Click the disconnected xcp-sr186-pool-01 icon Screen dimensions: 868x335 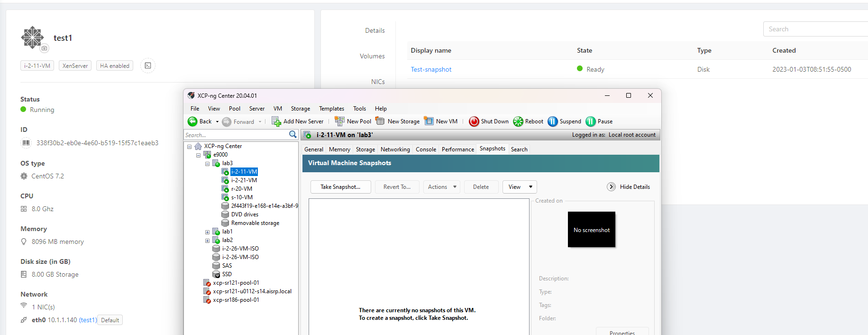pyautogui.click(x=207, y=300)
